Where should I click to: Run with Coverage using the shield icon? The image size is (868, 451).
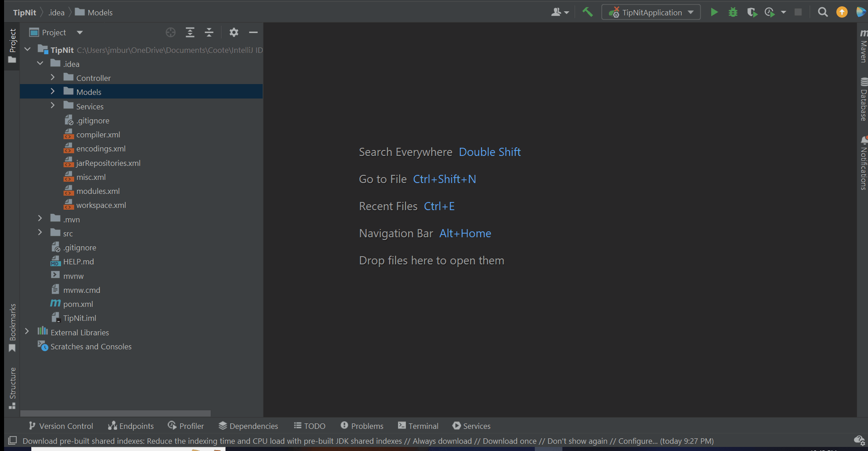click(x=752, y=12)
